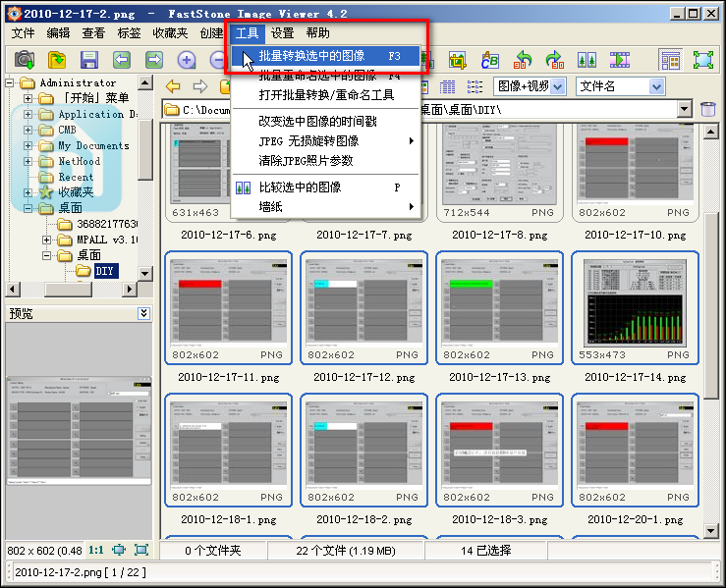Select the DIY folder in tree

coord(104,271)
